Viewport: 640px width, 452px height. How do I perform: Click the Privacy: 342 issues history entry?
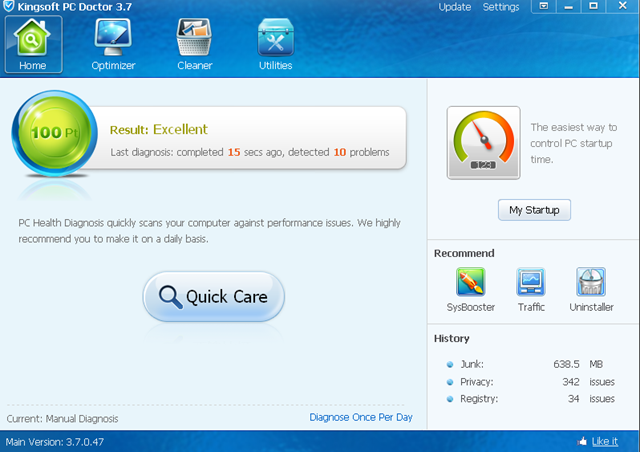(x=531, y=382)
